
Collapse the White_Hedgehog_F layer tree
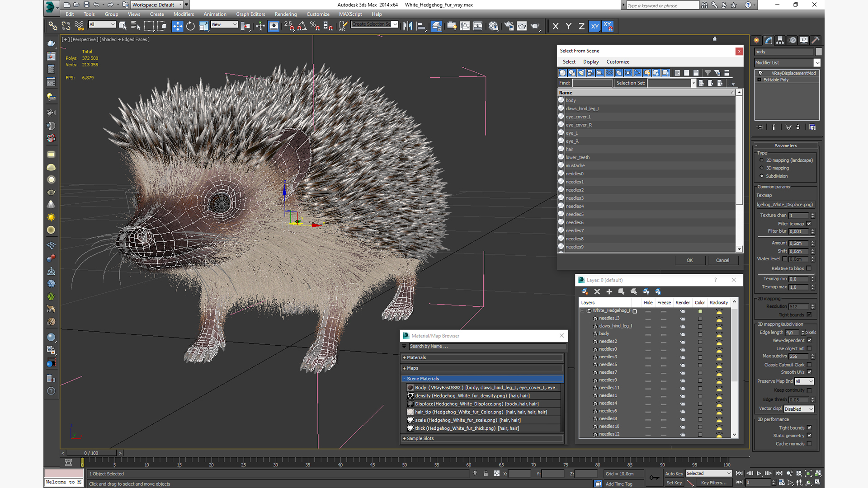pyautogui.click(x=582, y=310)
